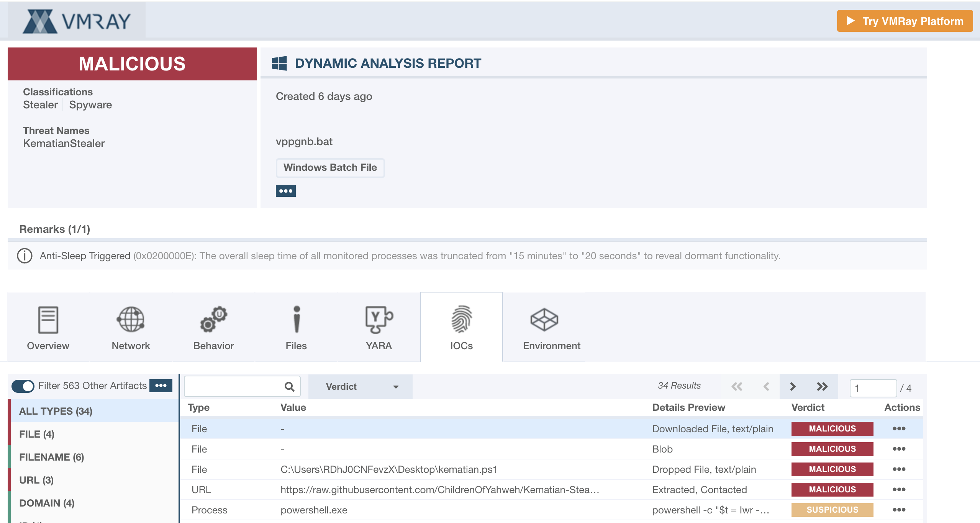The width and height of the screenshot is (980, 523).
Task: Select the URL (3) type filter
Action: click(36, 480)
